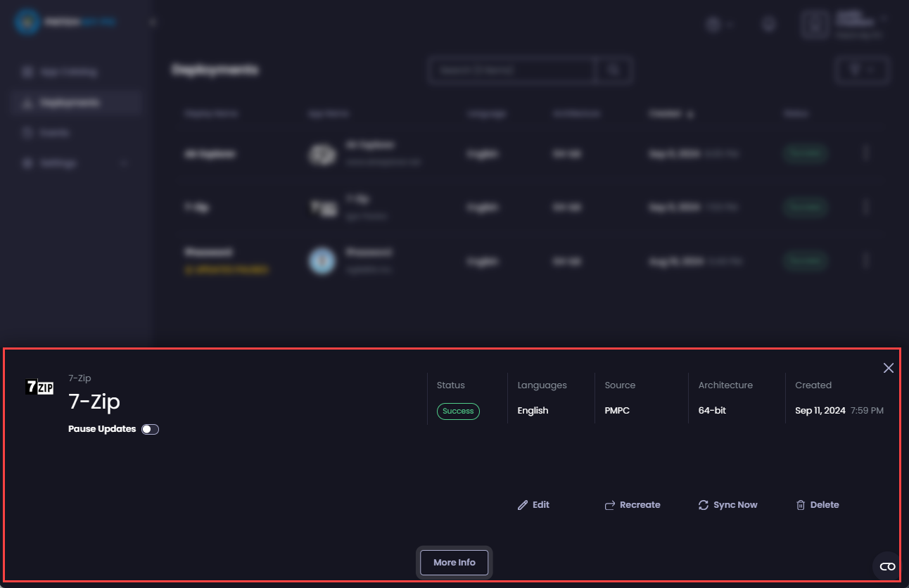The width and height of the screenshot is (909, 588).
Task: Click the application logo in the top-left corner
Action: pyautogui.click(x=26, y=21)
